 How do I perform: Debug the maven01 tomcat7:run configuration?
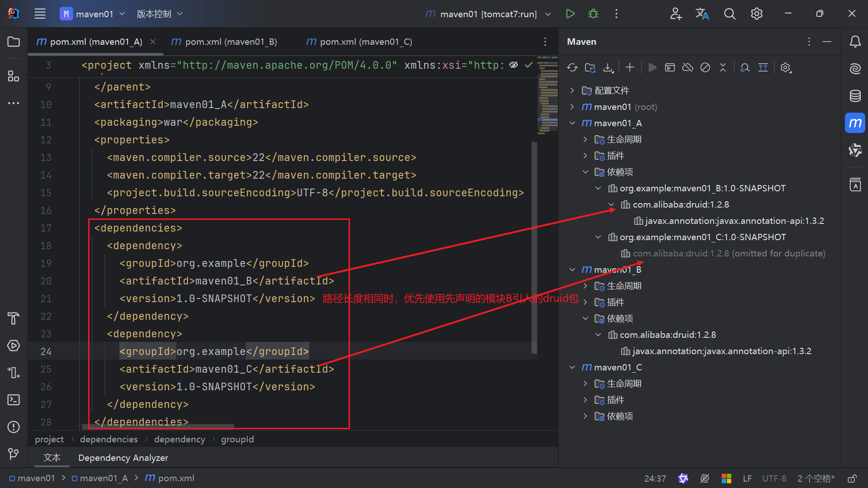coord(593,14)
